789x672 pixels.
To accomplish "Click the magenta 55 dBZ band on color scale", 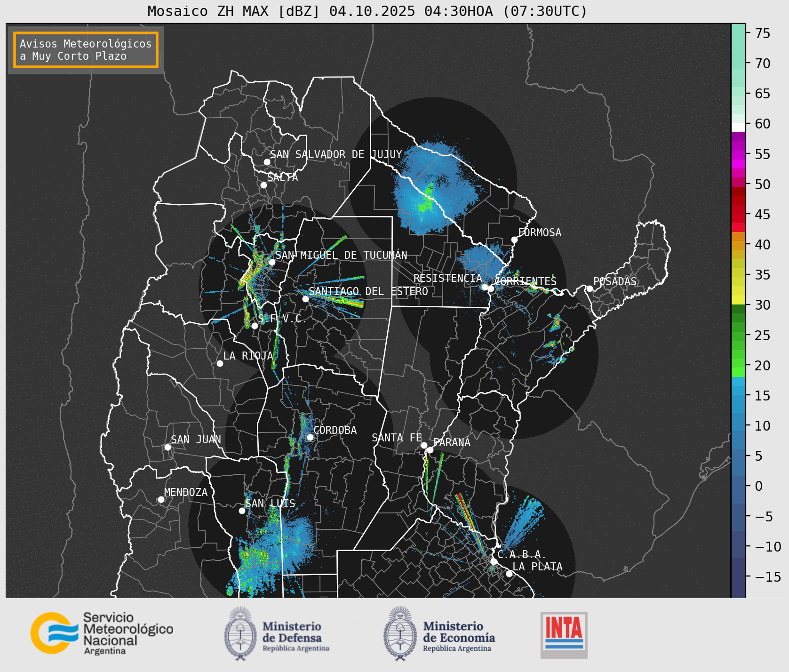I will coord(738,154).
